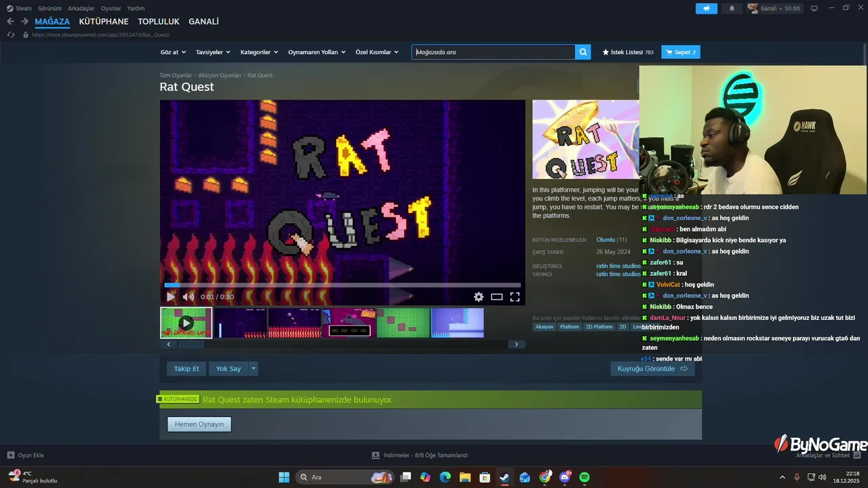This screenshot has height=488, width=868.
Task: Open Microsoft Store from taskbar
Action: coord(485,477)
